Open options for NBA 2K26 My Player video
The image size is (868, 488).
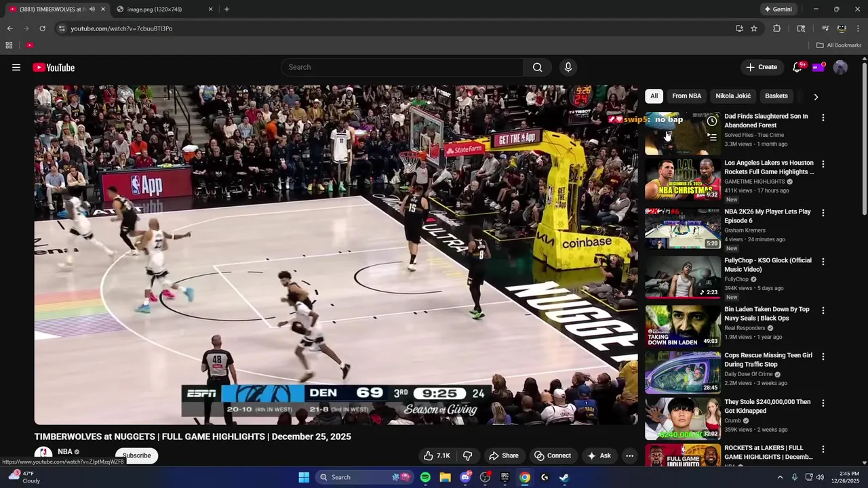click(x=823, y=213)
